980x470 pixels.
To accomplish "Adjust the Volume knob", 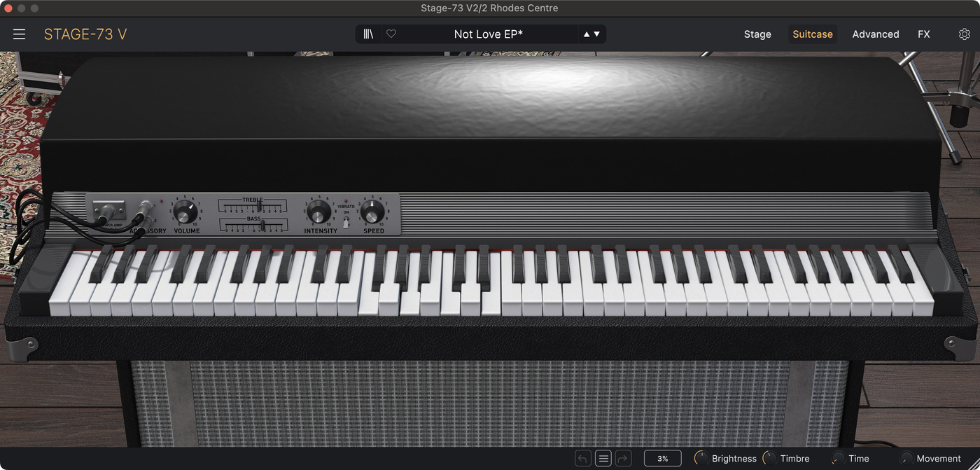I will (x=185, y=211).
